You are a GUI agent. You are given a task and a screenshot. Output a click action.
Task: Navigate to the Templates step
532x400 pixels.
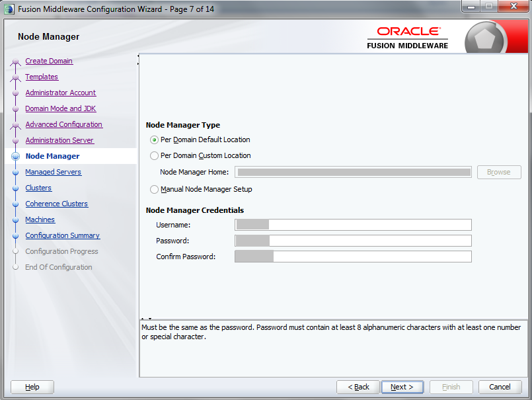[42, 77]
